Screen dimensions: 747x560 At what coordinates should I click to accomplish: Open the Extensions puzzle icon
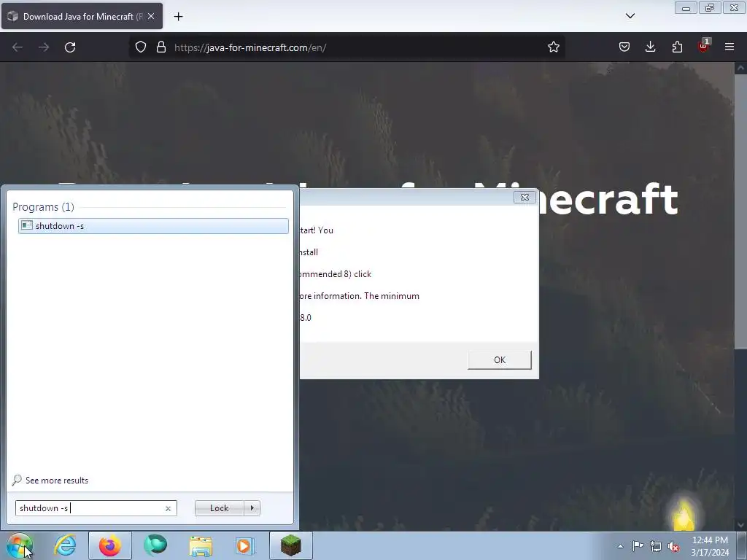pyautogui.click(x=677, y=47)
